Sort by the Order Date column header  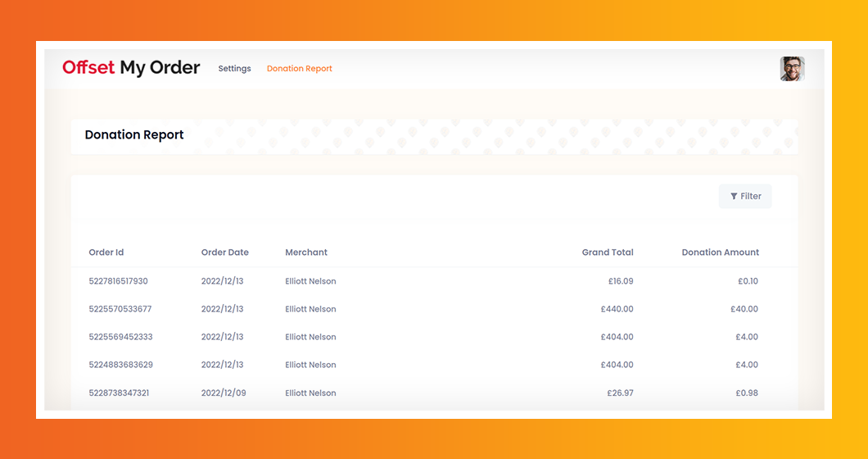coord(225,252)
